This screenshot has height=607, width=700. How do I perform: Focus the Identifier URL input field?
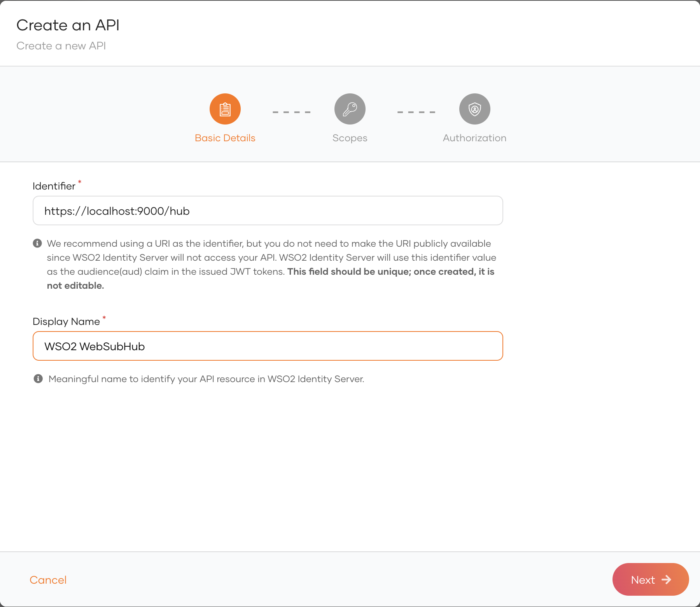pyautogui.click(x=268, y=211)
